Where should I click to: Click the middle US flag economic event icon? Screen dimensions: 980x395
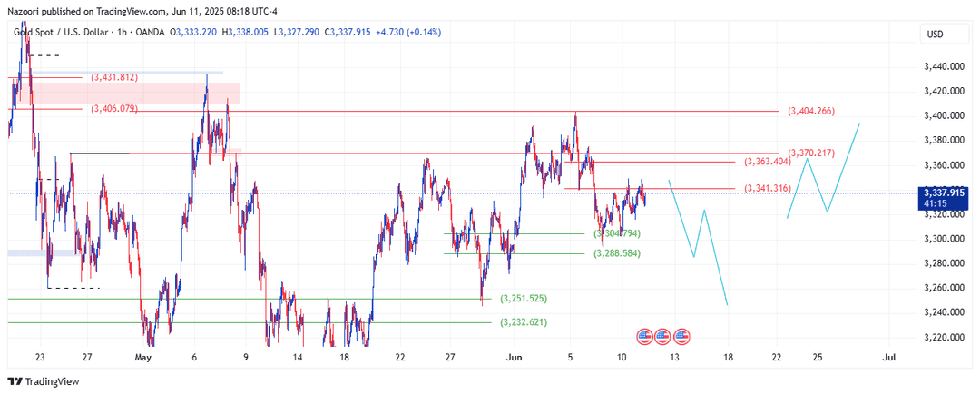pyautogui.click(x=662, y=337)
